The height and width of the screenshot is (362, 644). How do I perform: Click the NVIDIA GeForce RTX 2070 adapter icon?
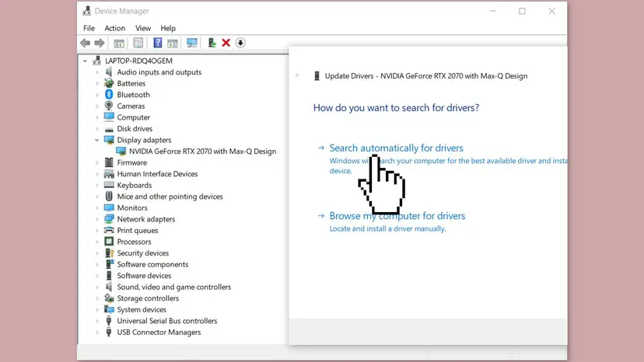[121, 151]
